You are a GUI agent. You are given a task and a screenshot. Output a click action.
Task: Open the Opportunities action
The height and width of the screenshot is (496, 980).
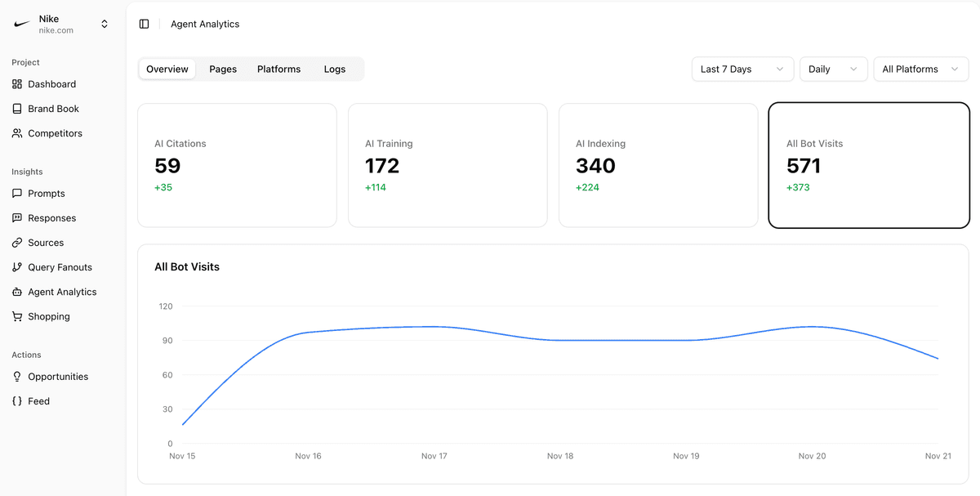click(57, 376)
